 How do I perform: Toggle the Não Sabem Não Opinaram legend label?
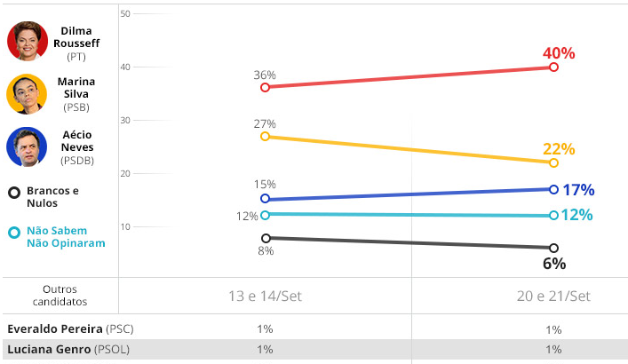pos(66,236)
